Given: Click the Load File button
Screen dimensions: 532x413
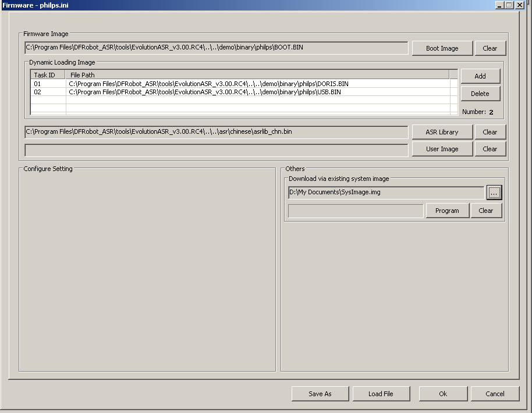Looking at the screenshot, I should 381,394.
